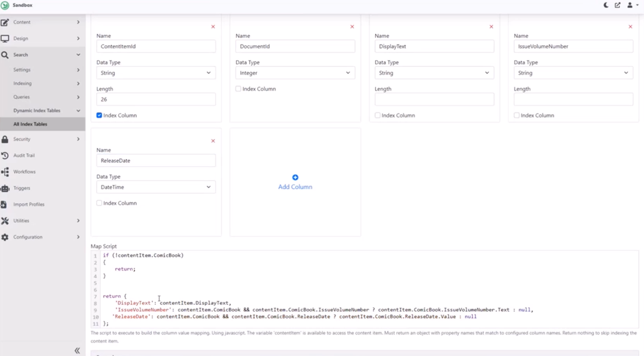Remove the ContentItemId column
644x356 pixels.
(213, 27)
